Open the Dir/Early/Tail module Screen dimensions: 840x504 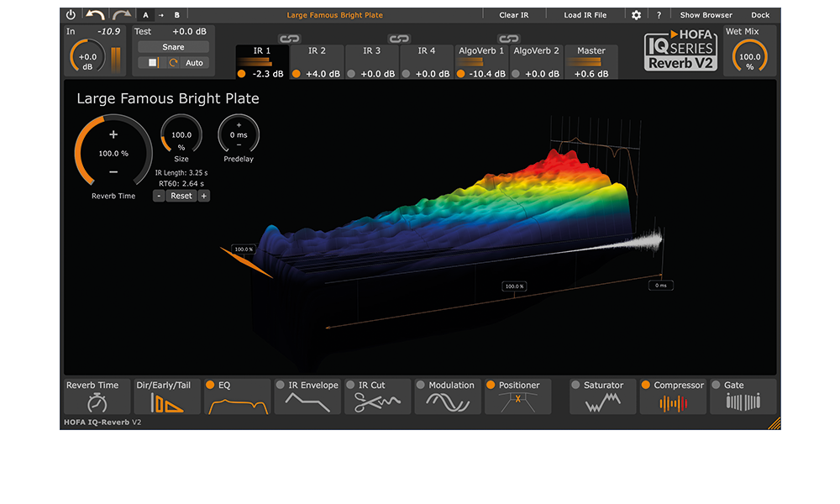pos(166,396)
